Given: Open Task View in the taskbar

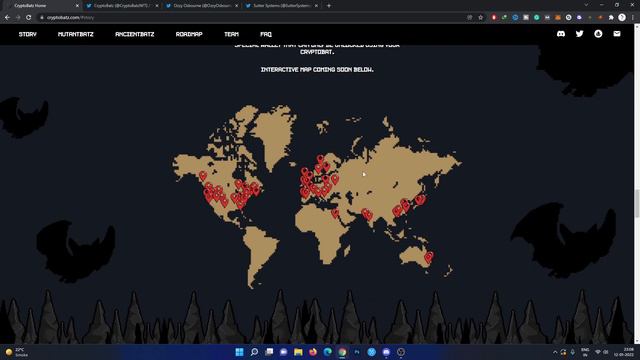Looking at the screenshot, I should click(x=269, y=352).
